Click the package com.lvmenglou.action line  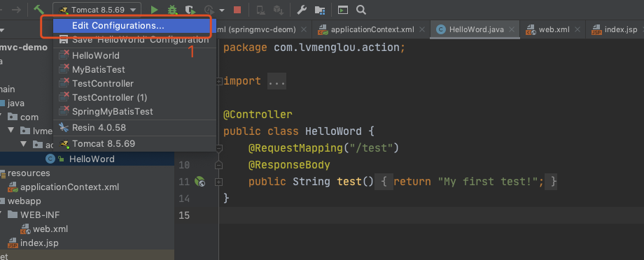point(314,48)
